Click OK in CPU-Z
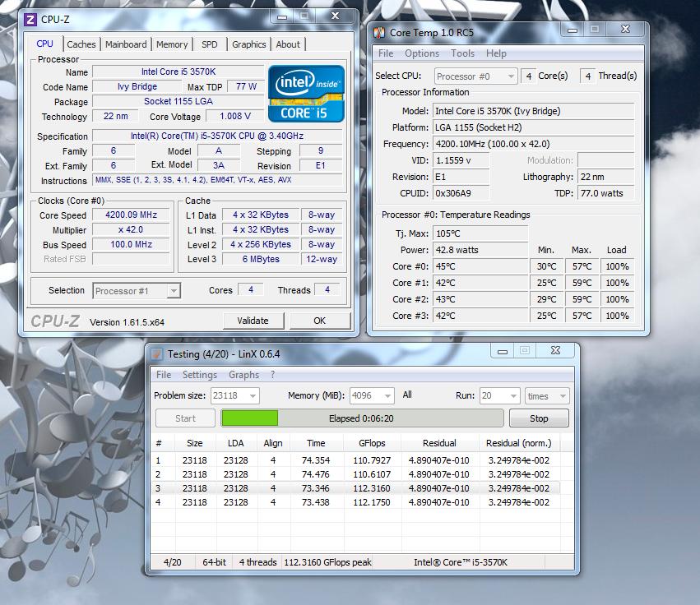This screenshot has height=605, width=700. tap(320, 321)
